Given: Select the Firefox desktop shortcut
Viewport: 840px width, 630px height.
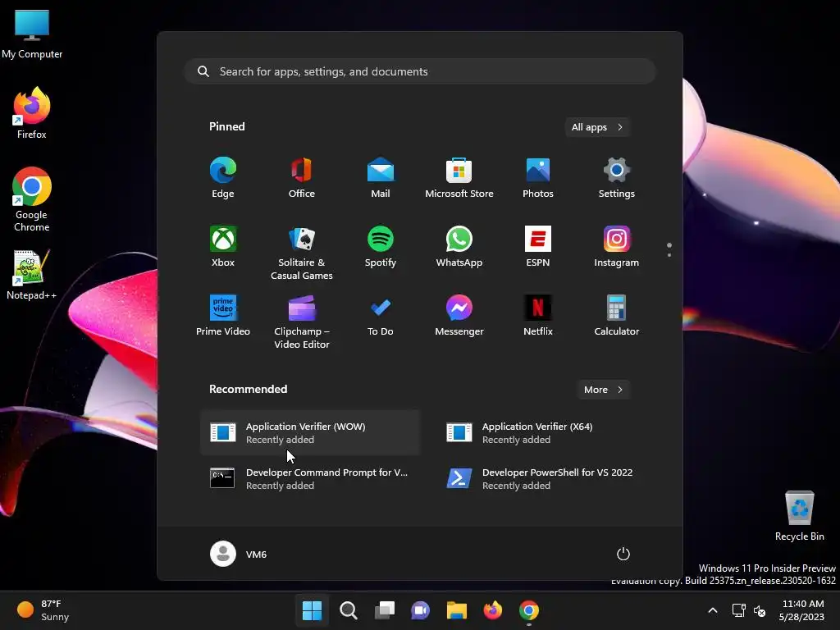Looking at the screenshot, I should (x=32, y=113).
